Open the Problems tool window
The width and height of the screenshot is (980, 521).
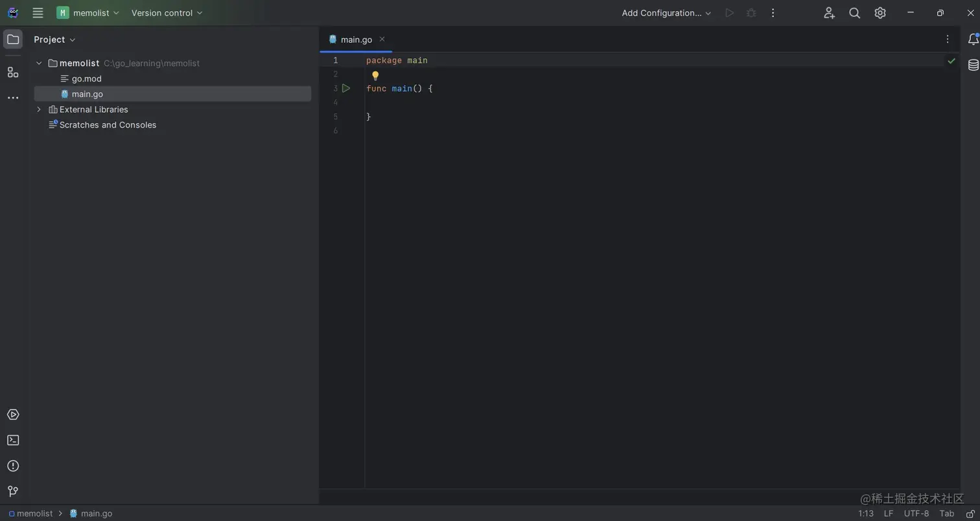(13, 466)
